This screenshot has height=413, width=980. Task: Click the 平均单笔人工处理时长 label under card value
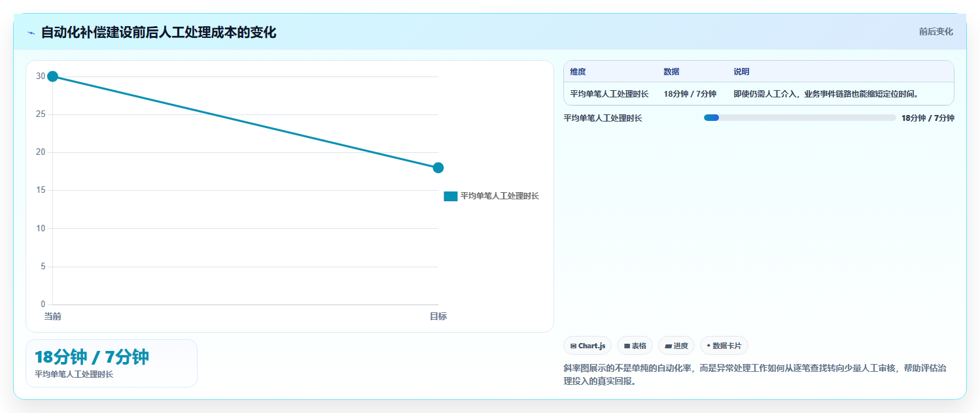74,374
